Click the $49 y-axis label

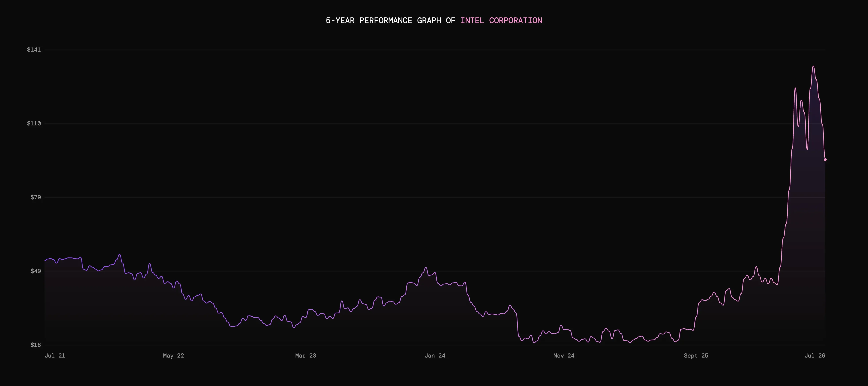(35, 271)
